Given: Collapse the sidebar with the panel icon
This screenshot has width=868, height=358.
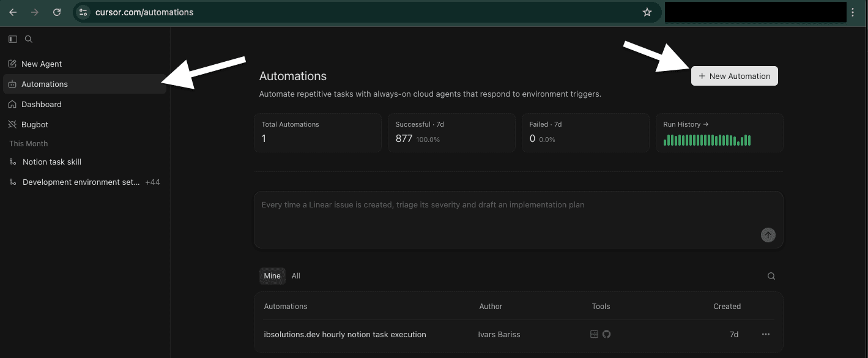Looking at the screenshot, I should click(x=12, y=39).
